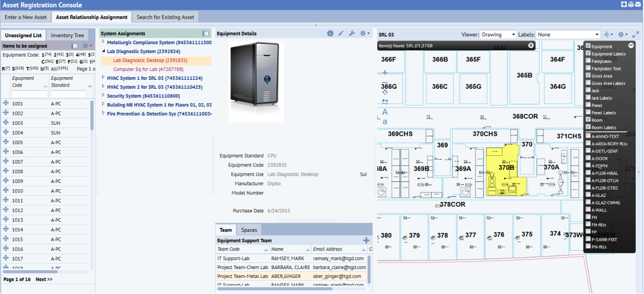
Task: Click the column layout icon in System Assignments header
Action: pos(206,34)
